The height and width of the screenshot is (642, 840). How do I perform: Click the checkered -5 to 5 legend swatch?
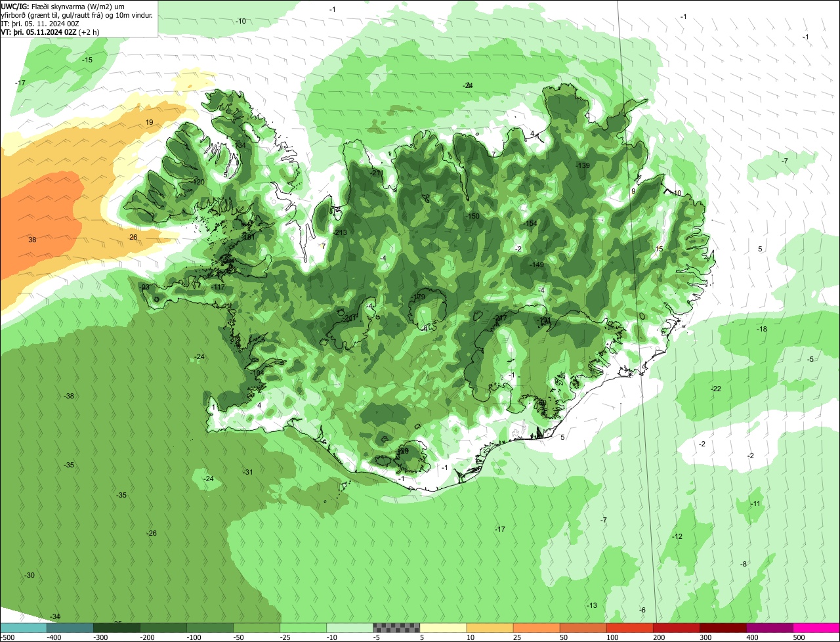[x=396, y=628]
